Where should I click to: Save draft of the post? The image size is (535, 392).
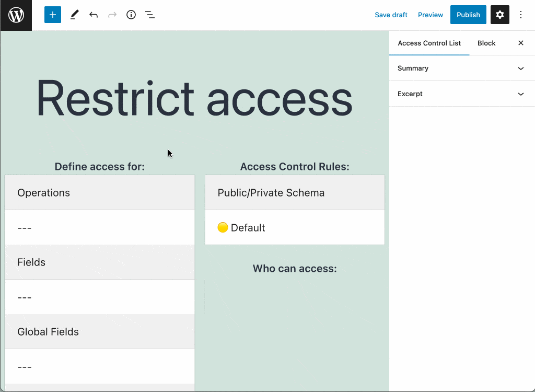click(391, 15)
